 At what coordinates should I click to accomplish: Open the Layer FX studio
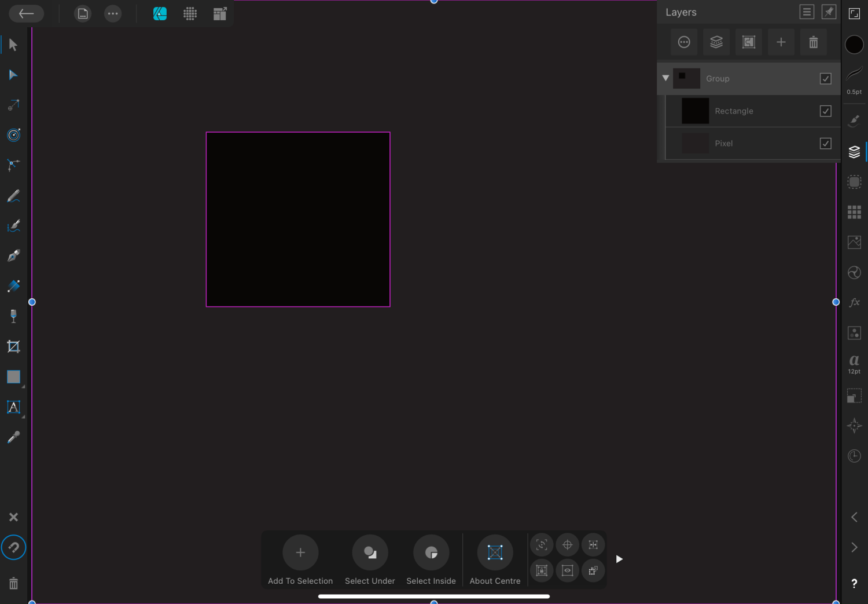(x=854, y=302)
